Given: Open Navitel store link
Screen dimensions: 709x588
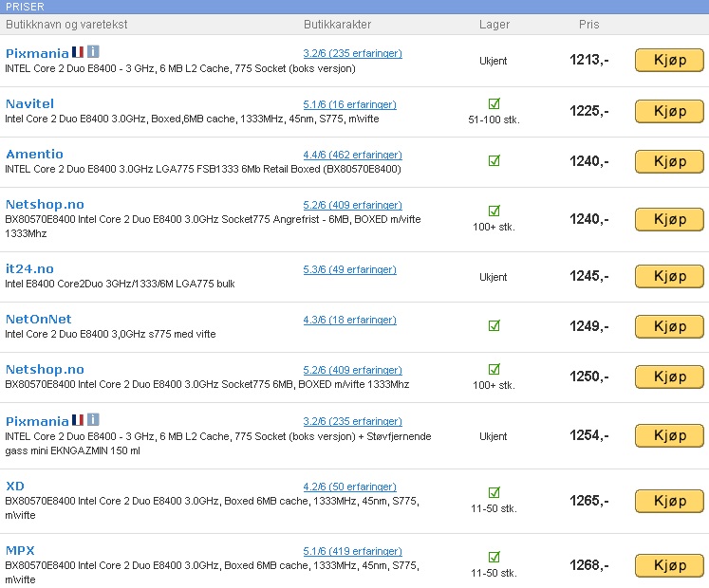Looking at the screenshot, I should coord(29,104).
